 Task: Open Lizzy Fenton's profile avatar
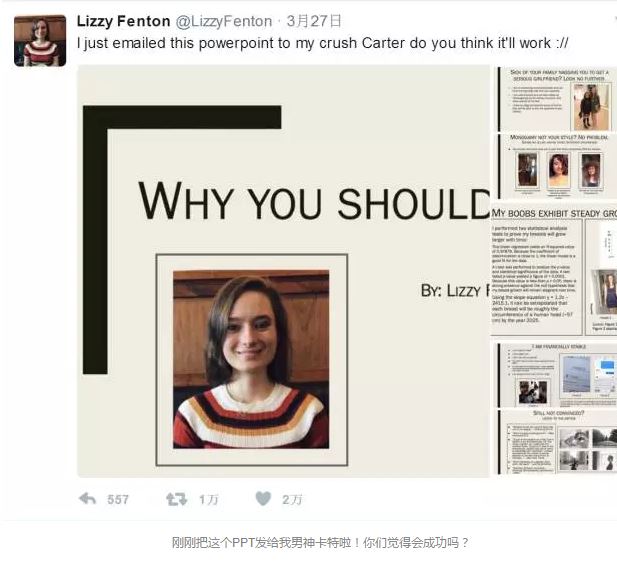click(40, 41)
